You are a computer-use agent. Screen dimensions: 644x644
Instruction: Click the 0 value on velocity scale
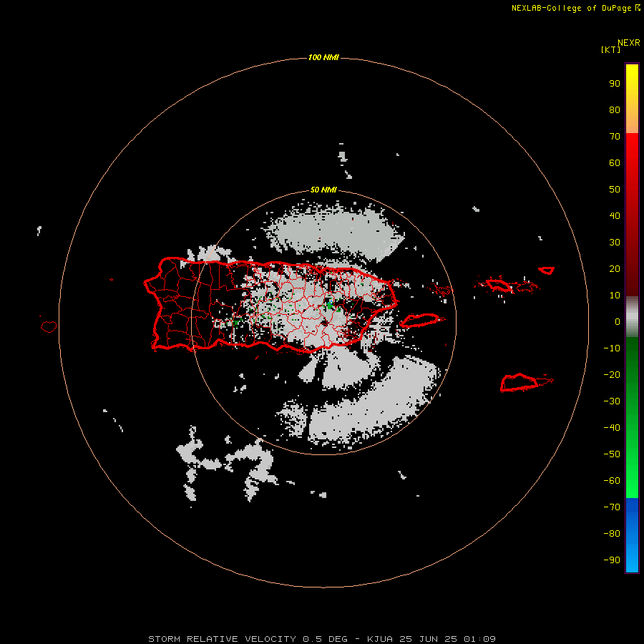(618, 321)
